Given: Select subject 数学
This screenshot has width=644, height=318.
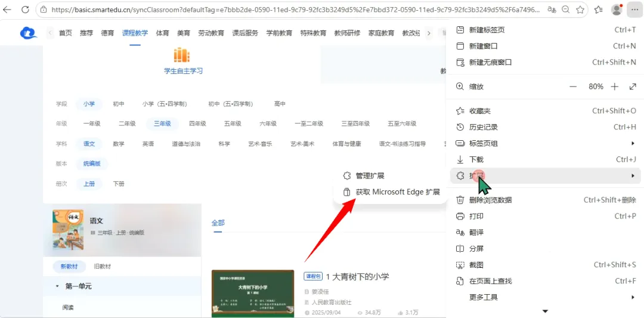Looking at the screenshot, I should 119,144.
